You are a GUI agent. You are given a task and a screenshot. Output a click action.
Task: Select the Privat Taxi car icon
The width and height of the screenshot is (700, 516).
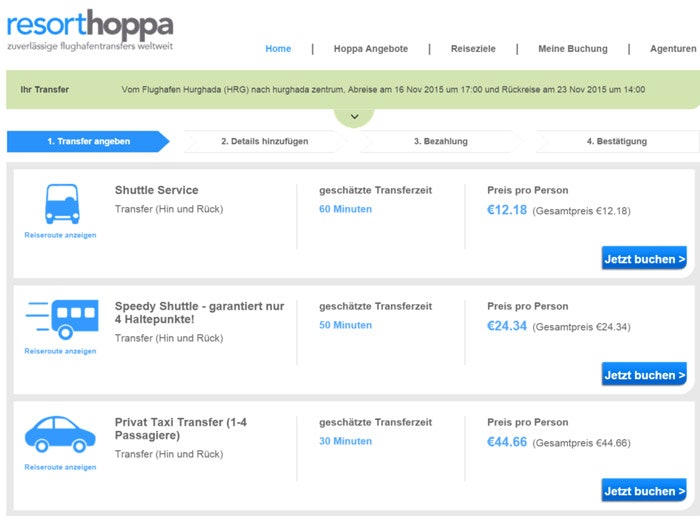pyautogui.click(x=60, y=434)
